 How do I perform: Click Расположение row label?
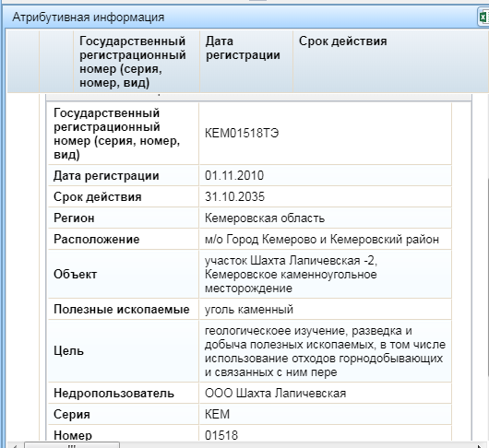tap(97, 240)
